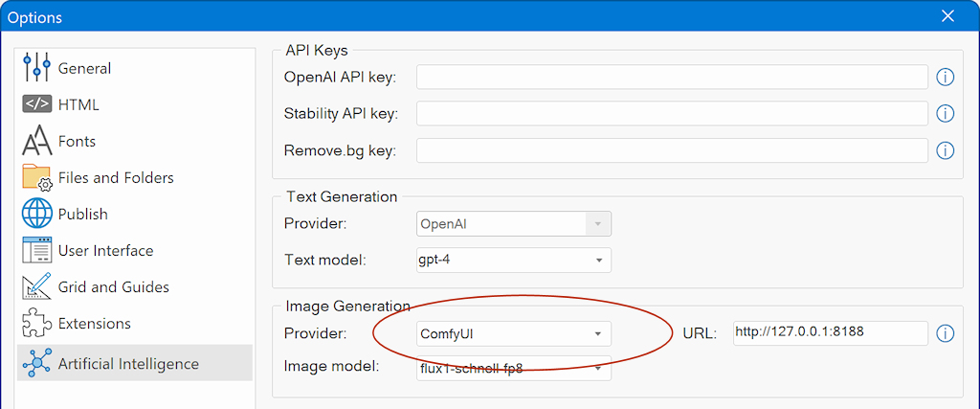Open the Image Generation Provider ComfyUI dropdown
This screenshot has height=409, width=980.
click(x=514, y=333)
